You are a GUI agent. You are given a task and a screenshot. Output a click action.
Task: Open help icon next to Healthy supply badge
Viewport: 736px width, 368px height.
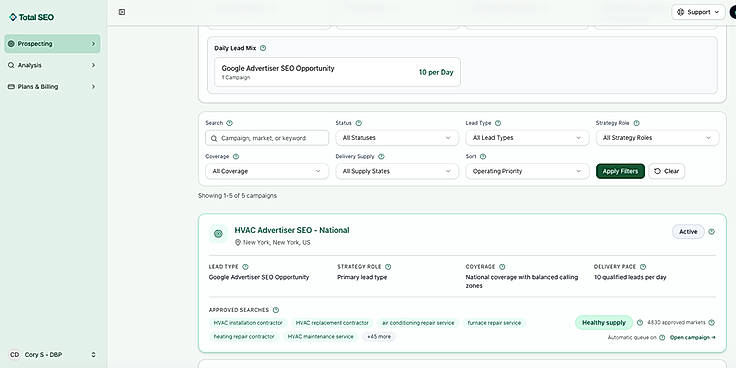640,322
